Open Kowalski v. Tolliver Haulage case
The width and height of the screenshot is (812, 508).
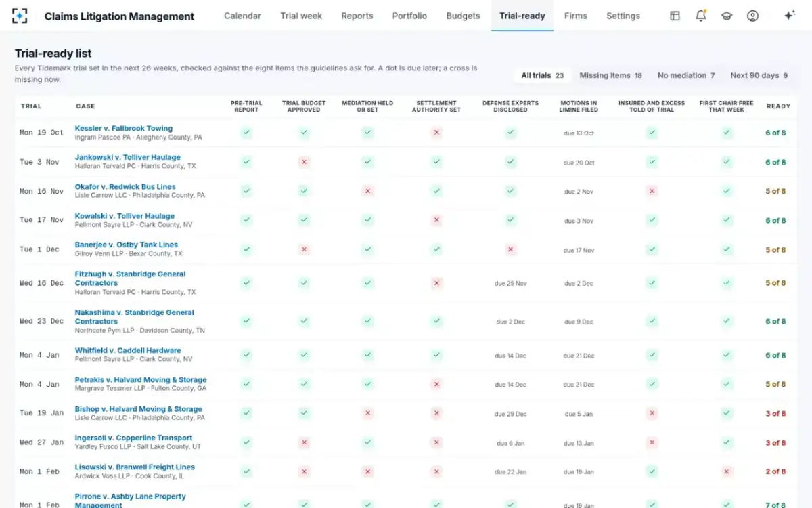point(125,216)
